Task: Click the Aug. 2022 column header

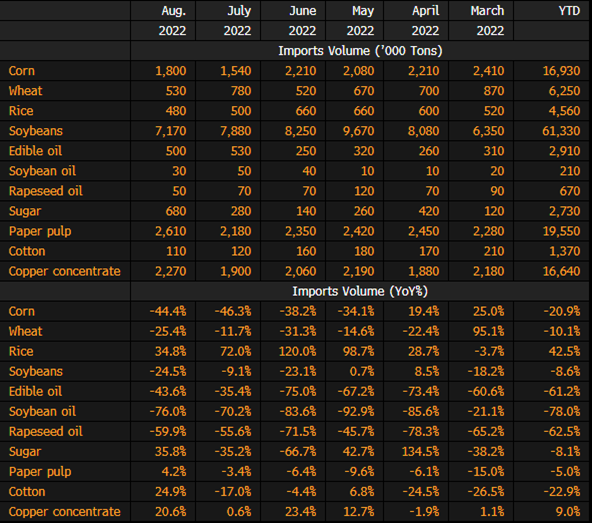Action: point(172,20)
